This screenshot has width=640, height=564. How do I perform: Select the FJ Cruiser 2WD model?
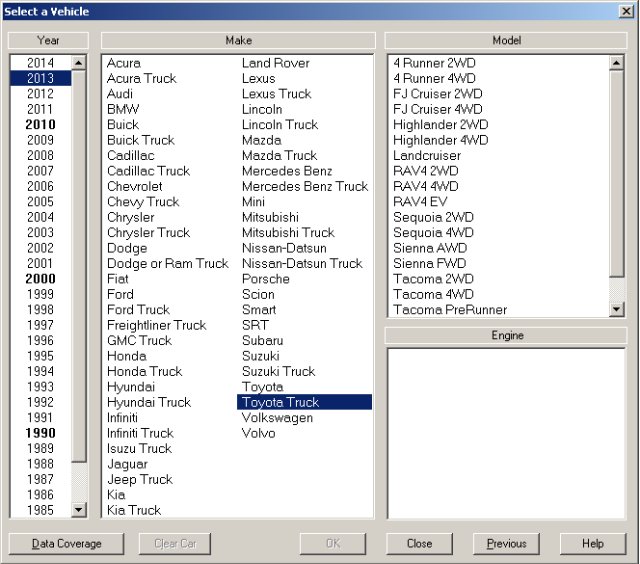click(x=438, y=94)
